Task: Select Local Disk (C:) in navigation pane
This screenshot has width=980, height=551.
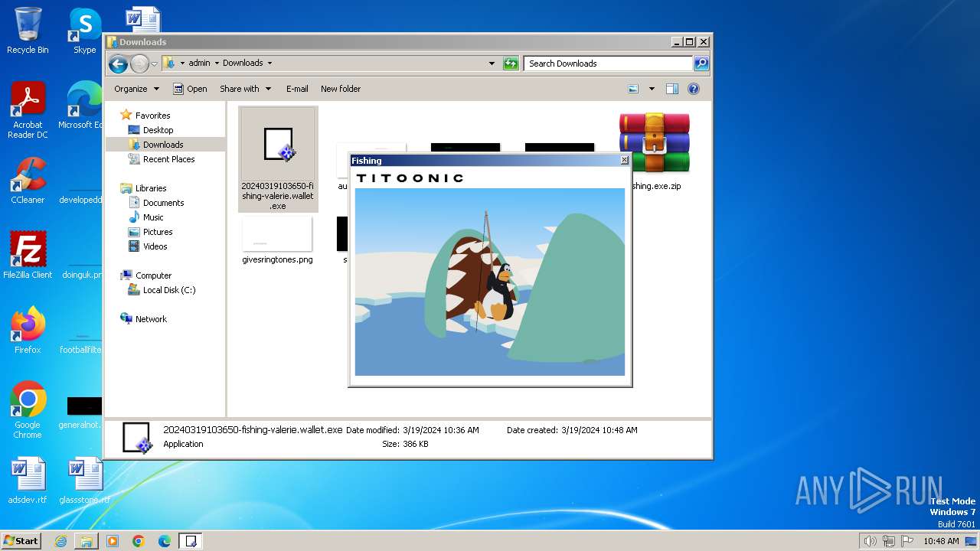Action: coord(169,290)
